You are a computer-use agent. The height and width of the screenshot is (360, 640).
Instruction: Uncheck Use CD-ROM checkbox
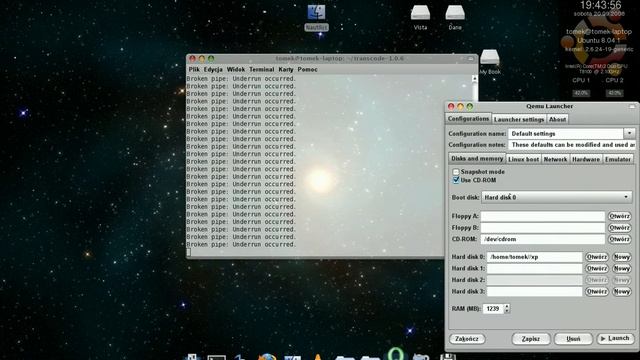(456, 180)
